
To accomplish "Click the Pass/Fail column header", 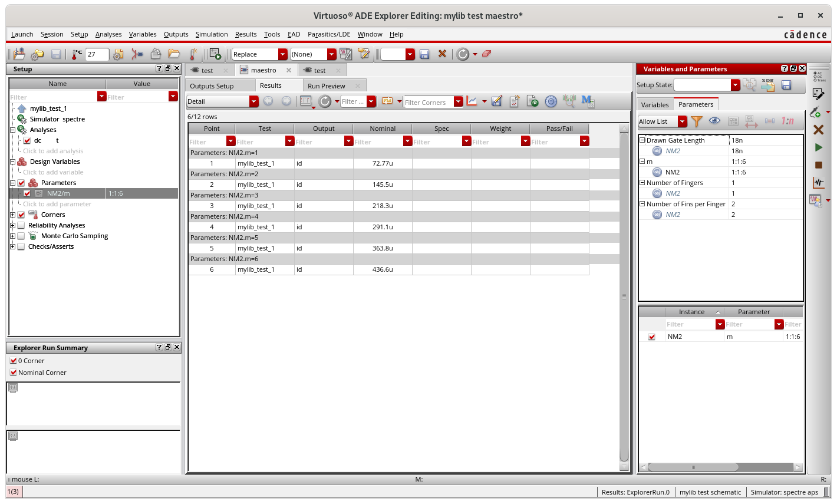I will [559, 129].
